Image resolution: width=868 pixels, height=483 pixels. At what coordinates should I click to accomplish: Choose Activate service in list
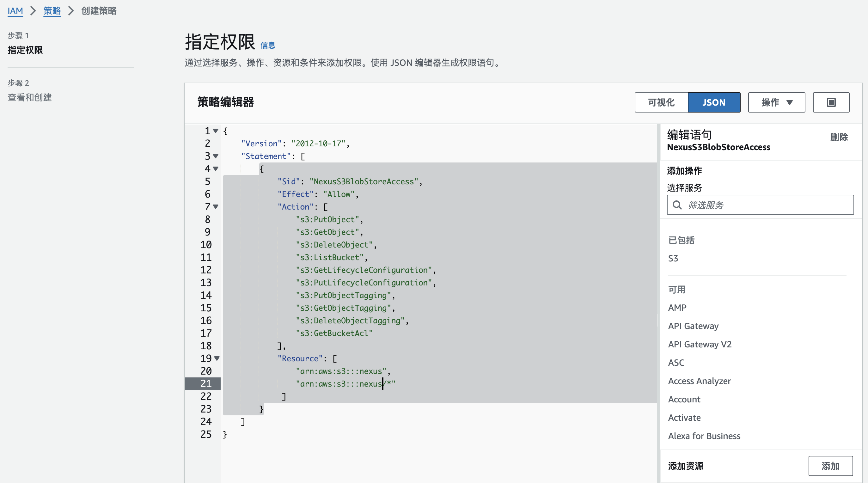[684, 418]
